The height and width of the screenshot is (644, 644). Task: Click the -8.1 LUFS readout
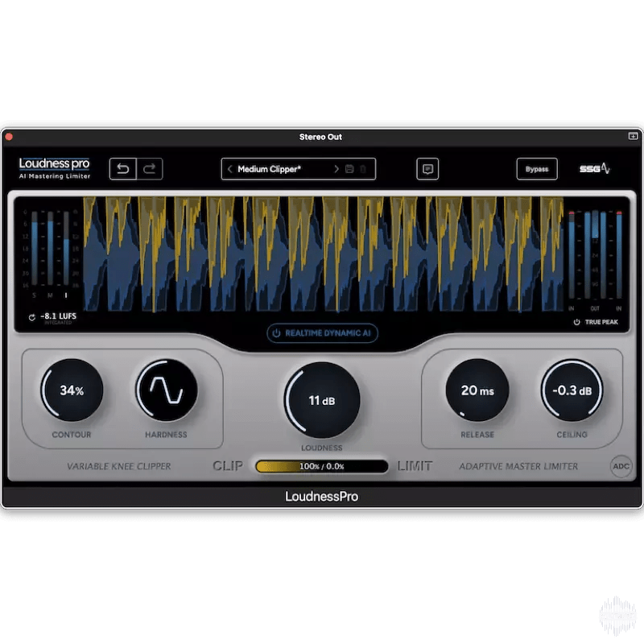(58, 316)
